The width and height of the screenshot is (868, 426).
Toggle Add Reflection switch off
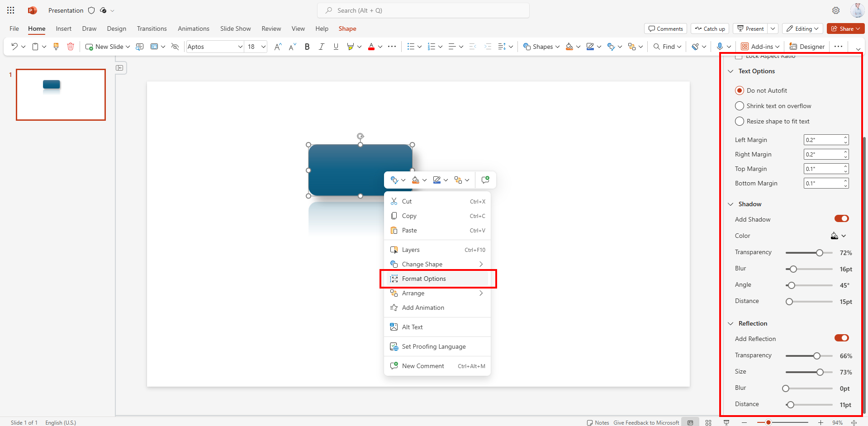pos(842,338)
